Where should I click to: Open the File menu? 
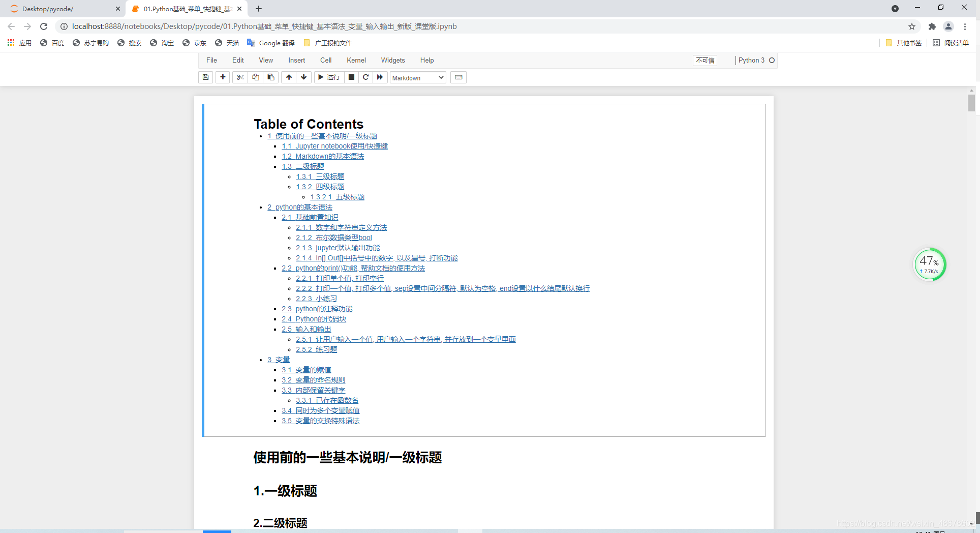tap(211, 60)
